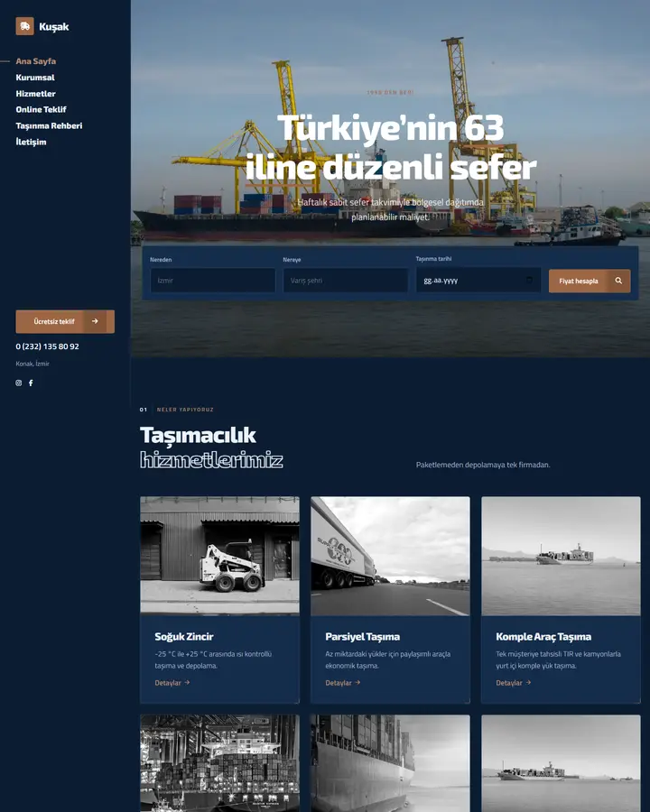Open the Komple Araç Taşıma ship image

(561, 556)
